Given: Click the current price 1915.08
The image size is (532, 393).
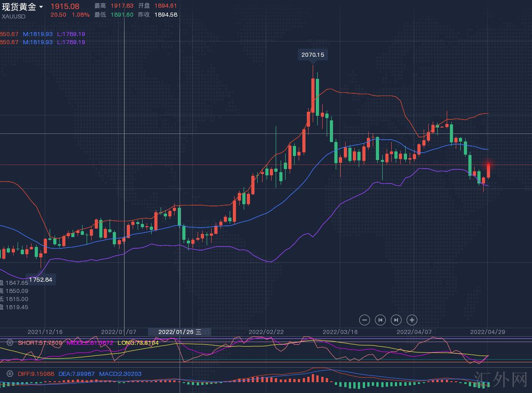Looking at the screenshot, I should click(65, 6).
